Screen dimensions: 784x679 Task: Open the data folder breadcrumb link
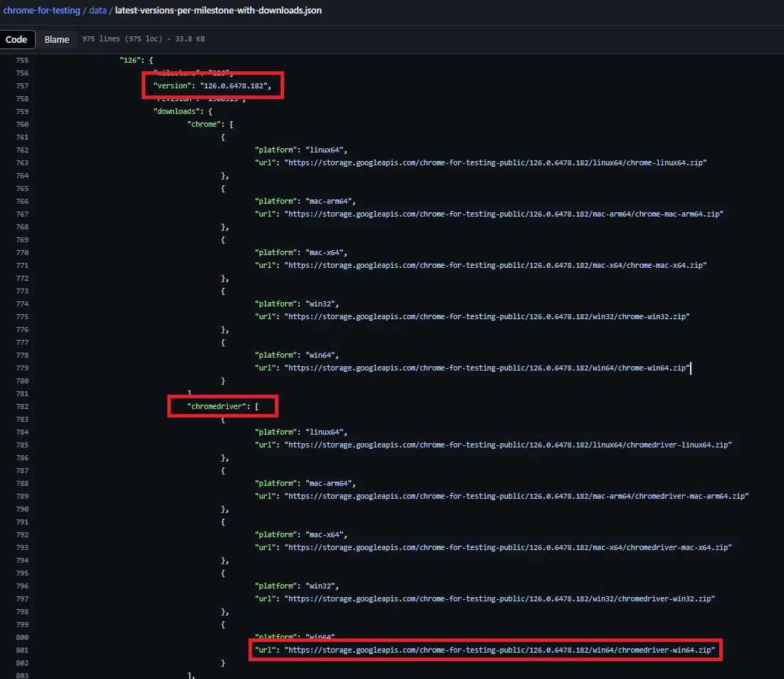(98, 10)
